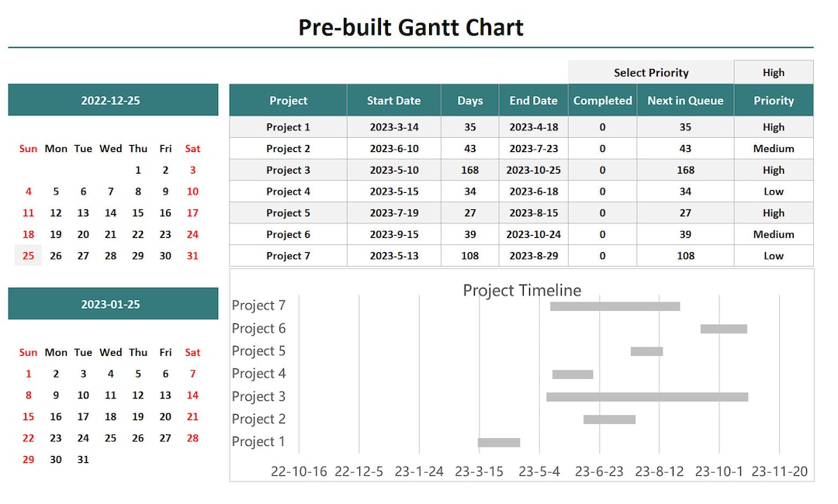Select the 23-3-15 axis label on the chart
This screenshot has height=504, width=838.
coord(479,471)
